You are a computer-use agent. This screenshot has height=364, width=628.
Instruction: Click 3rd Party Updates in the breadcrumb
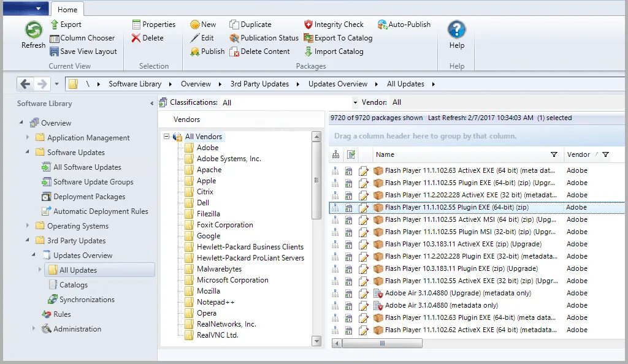coord(259,84)
